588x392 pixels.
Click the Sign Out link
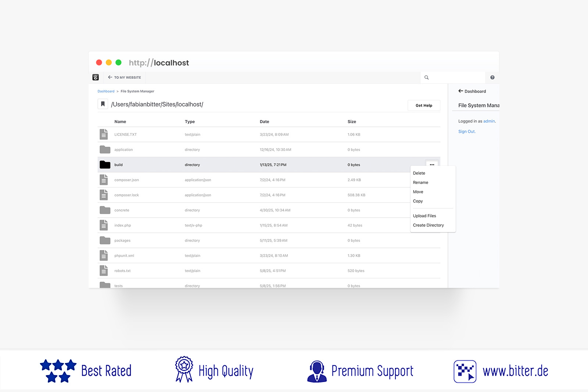[467, 132]
